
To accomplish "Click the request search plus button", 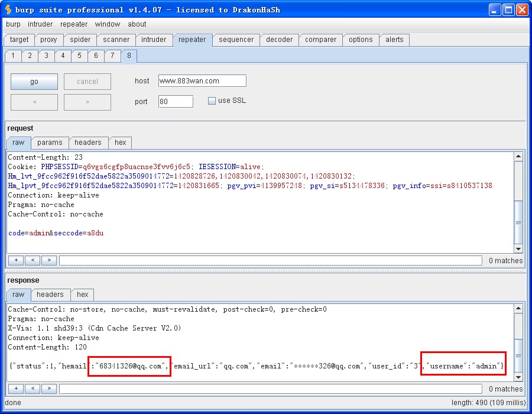I will click(16, 260).
